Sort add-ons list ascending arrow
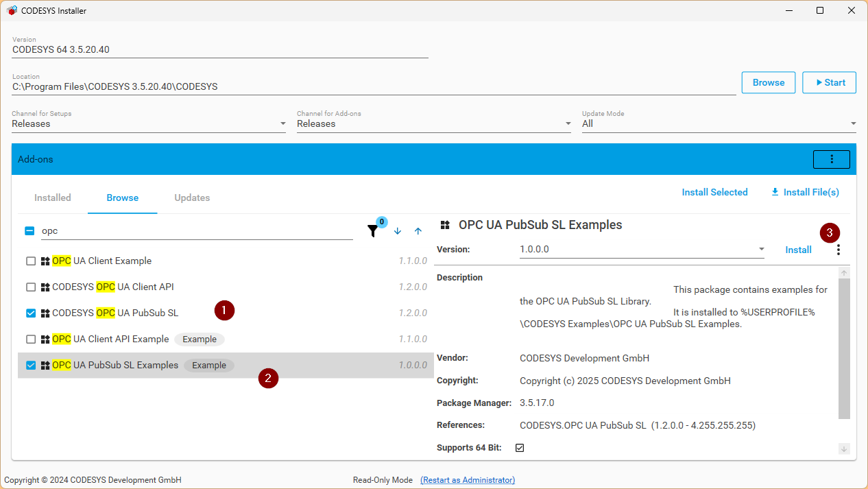The image size is (868, 489). click(x=418, y=231)
